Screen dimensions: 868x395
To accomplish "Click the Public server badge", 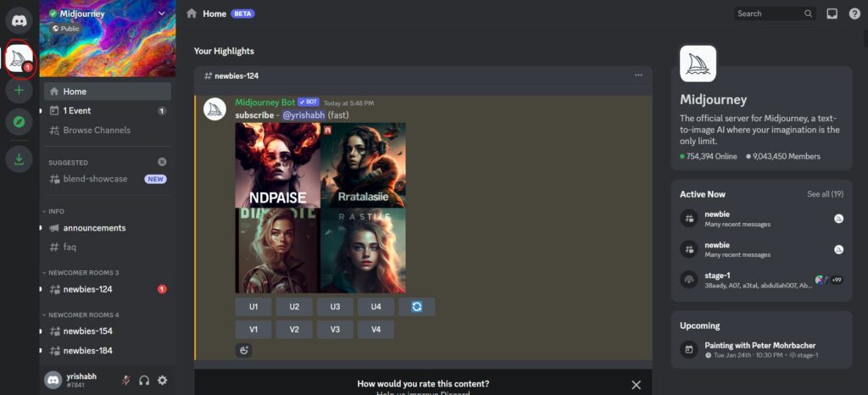I will [66, 28].
